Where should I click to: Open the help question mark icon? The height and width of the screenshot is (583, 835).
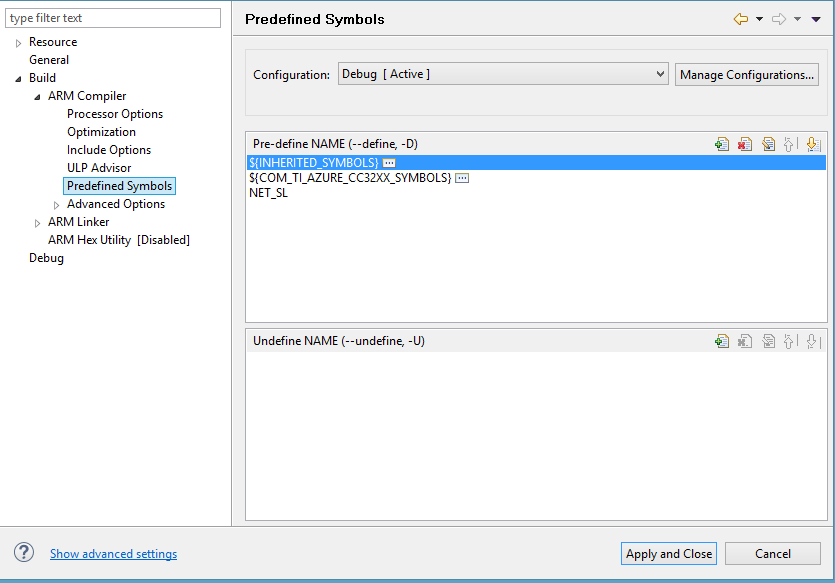coord(24,553)
